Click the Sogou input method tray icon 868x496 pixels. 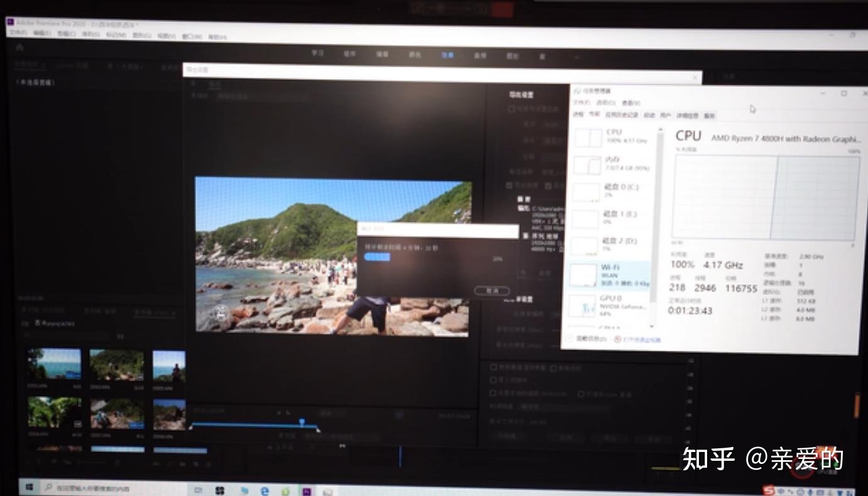coord(768,491)
